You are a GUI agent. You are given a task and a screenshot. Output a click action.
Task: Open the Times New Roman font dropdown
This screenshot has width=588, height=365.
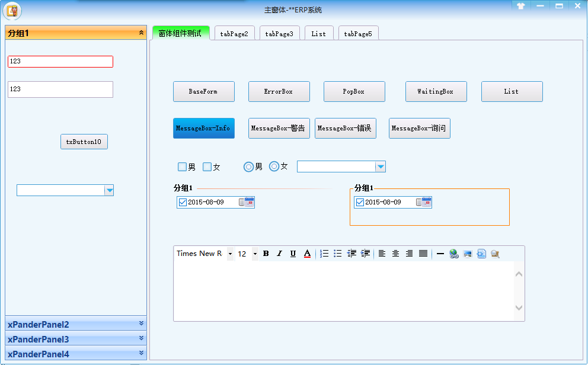pyautogui.click(x=230, y=254)
